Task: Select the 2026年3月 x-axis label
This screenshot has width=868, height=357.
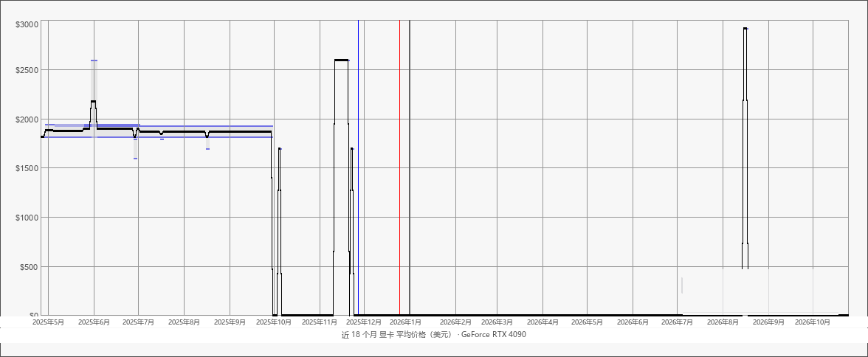Action: [497, 322]
